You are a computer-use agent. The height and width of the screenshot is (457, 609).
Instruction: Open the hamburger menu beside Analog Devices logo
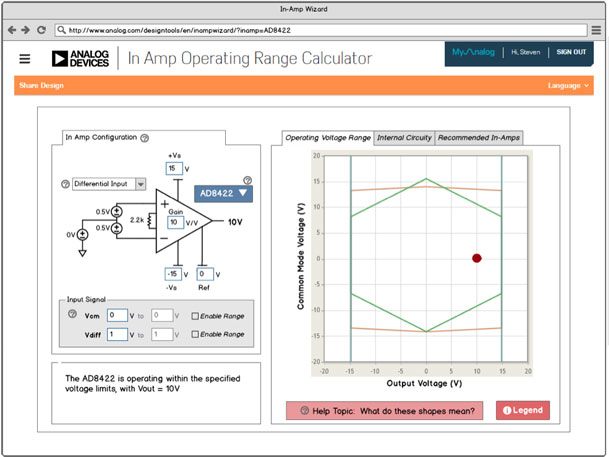(24, 59)
